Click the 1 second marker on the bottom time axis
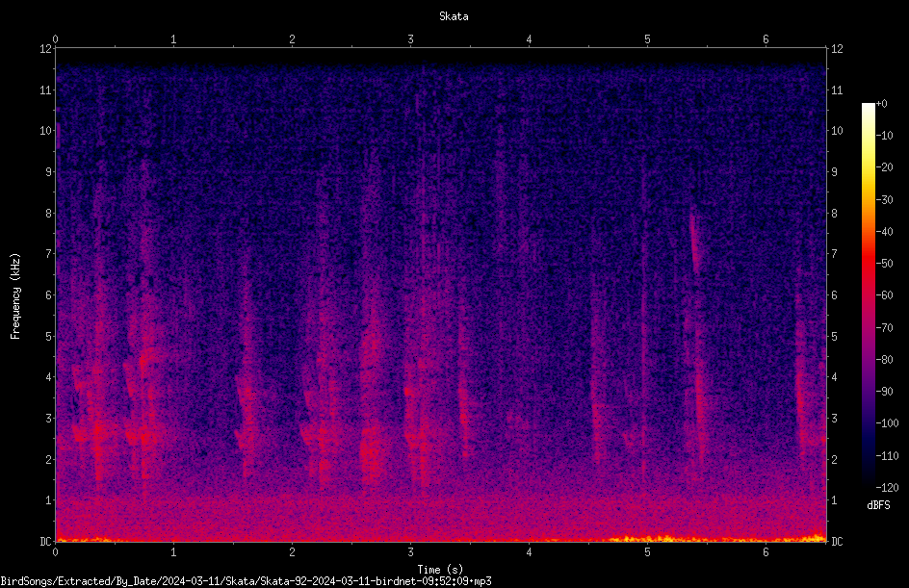Image resolution: width=909 pixels, height=588 pixels. point(173,552)
